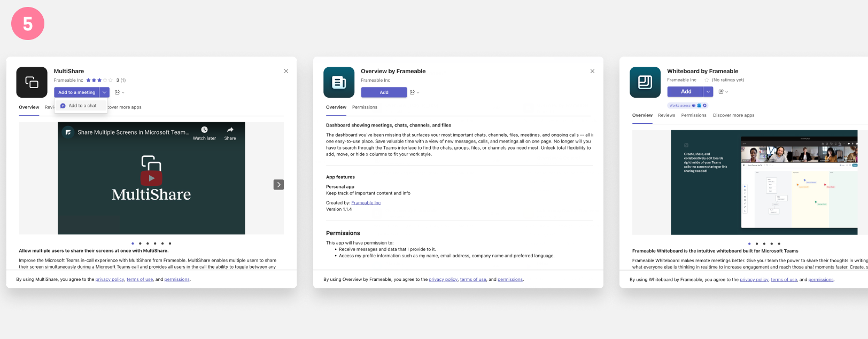Click Whiteboard preview screenshot
The width and height of the screenshot is (868, 339).
(x=764, y=183)
